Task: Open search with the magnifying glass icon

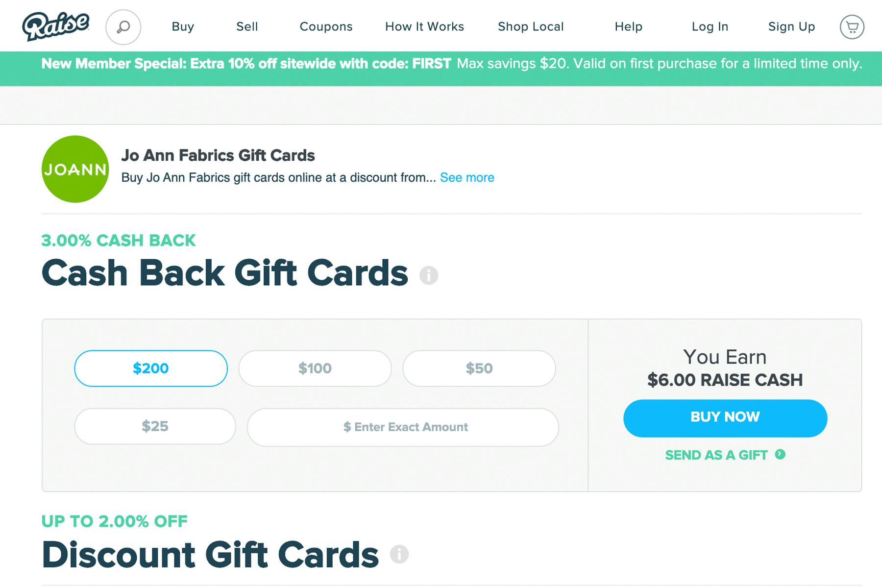Action: [x=123, y=27]
